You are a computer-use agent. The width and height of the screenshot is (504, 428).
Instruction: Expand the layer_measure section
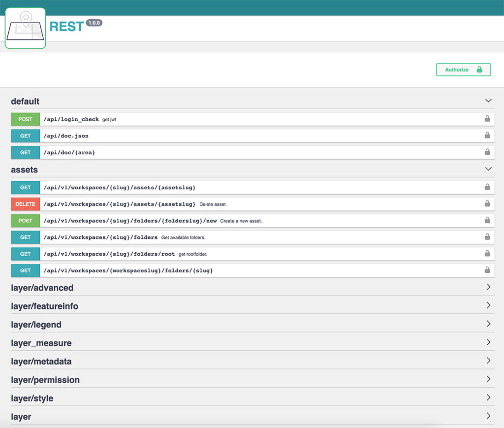[488, 342]
